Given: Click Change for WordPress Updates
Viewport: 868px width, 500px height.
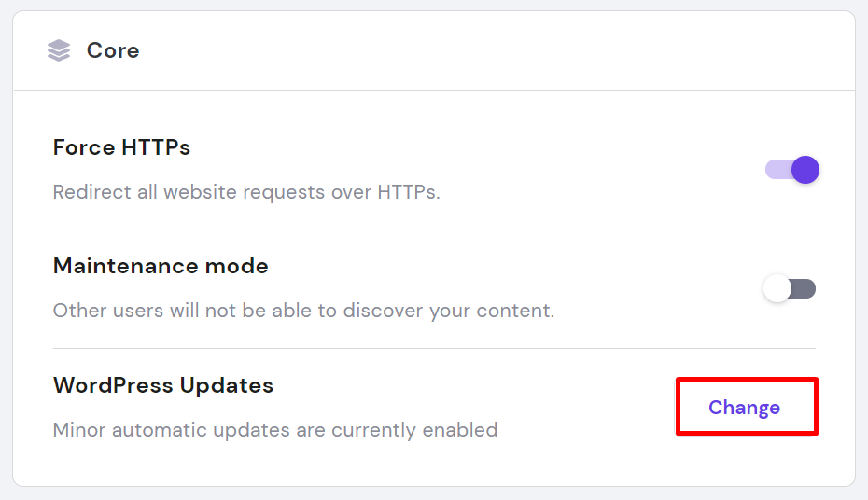Looking at the screenshot, I should pyautogui.click(x=744, y=408).
